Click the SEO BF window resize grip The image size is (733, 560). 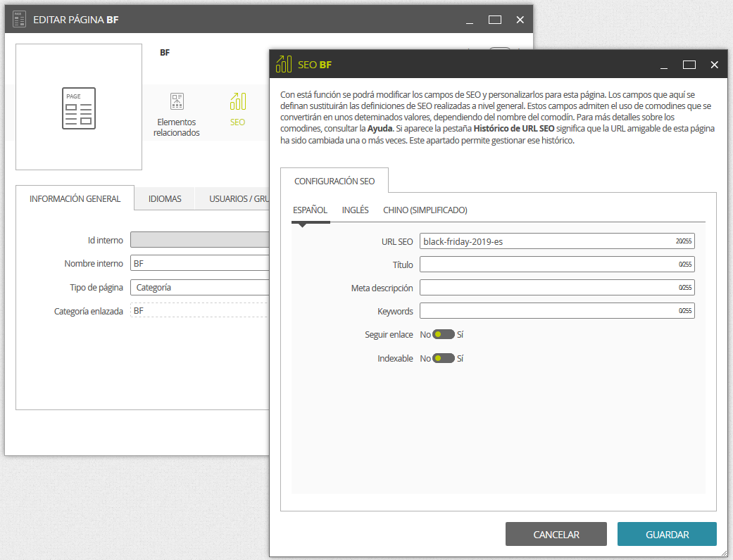724,553
